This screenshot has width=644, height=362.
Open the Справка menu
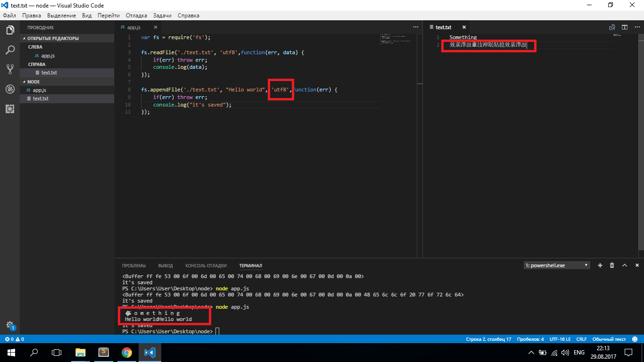(189, 16)
